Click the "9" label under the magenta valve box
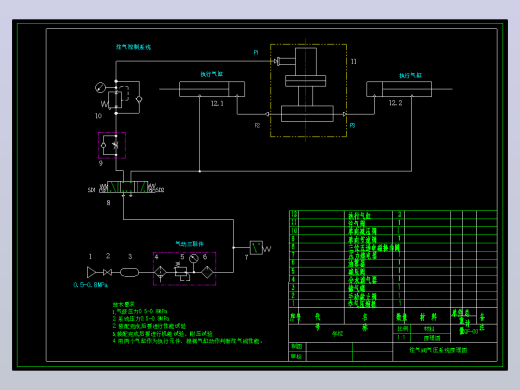Screen dimensions: 520x390 tap(101, 163)
